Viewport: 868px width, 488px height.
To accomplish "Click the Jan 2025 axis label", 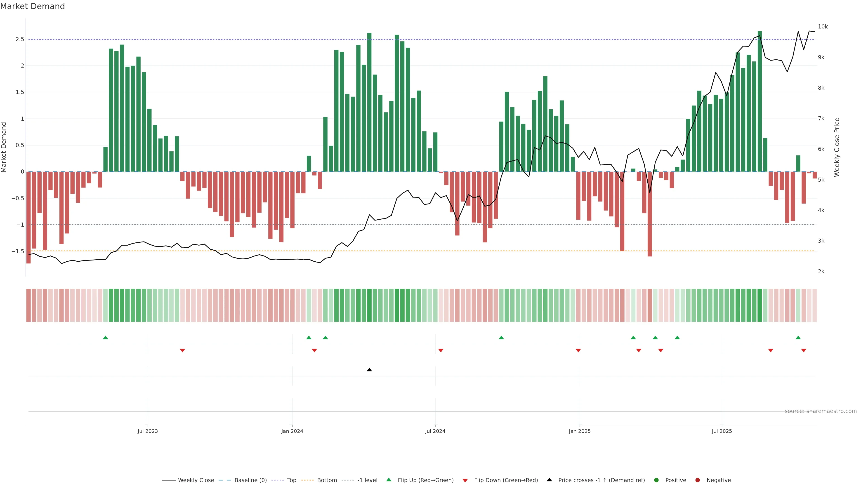I will click(x=580, y=431).
